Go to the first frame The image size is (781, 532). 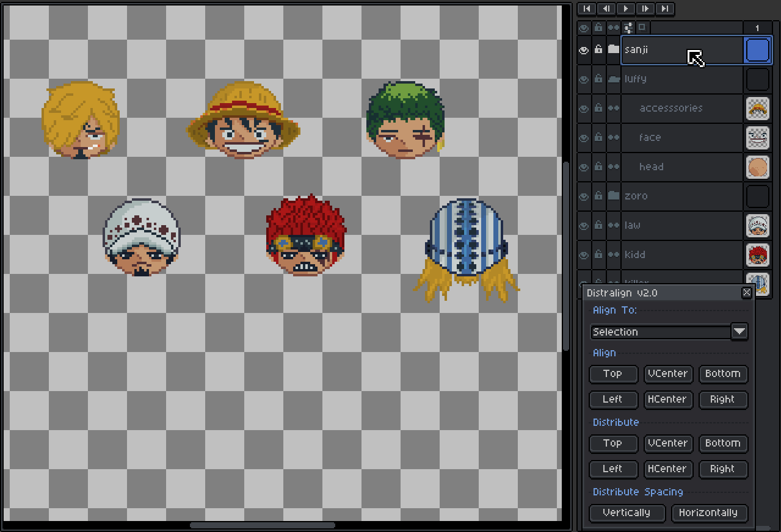(587, 9)
